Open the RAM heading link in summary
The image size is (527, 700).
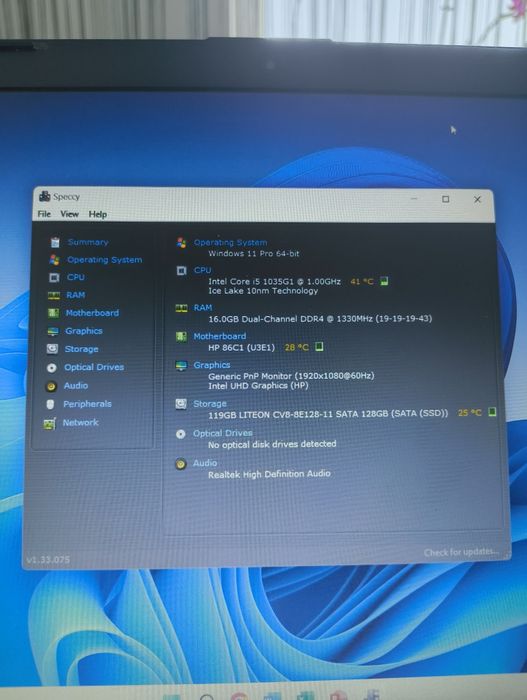203,308
